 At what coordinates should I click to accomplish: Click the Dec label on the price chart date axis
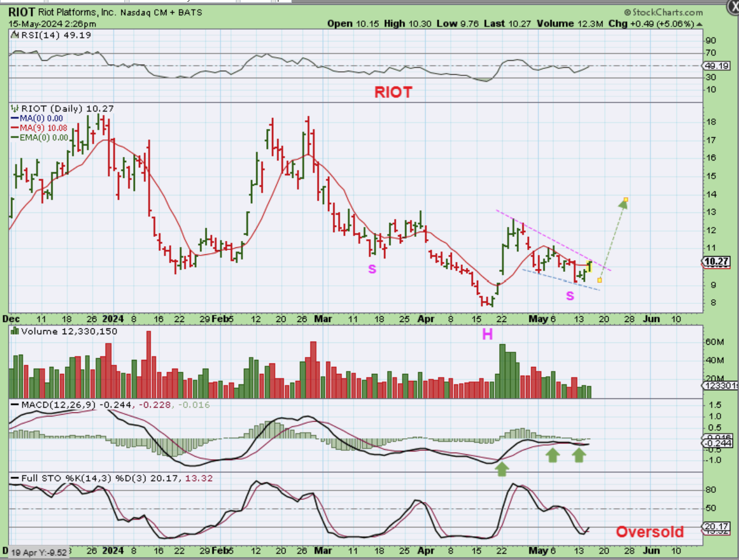[x=11, y=319]
